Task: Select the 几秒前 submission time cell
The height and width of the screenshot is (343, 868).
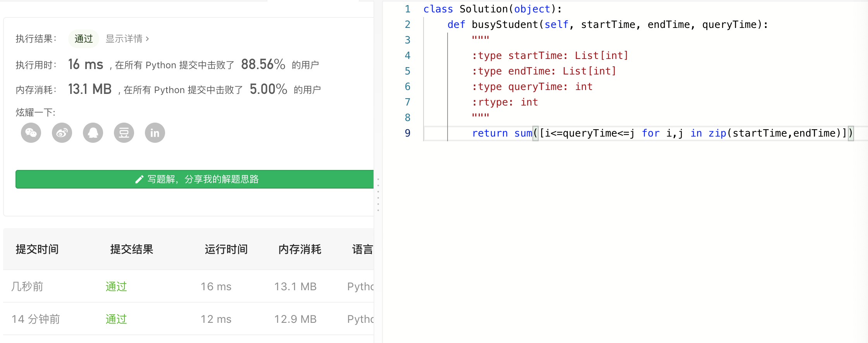Action: click(x=27, y=286)
